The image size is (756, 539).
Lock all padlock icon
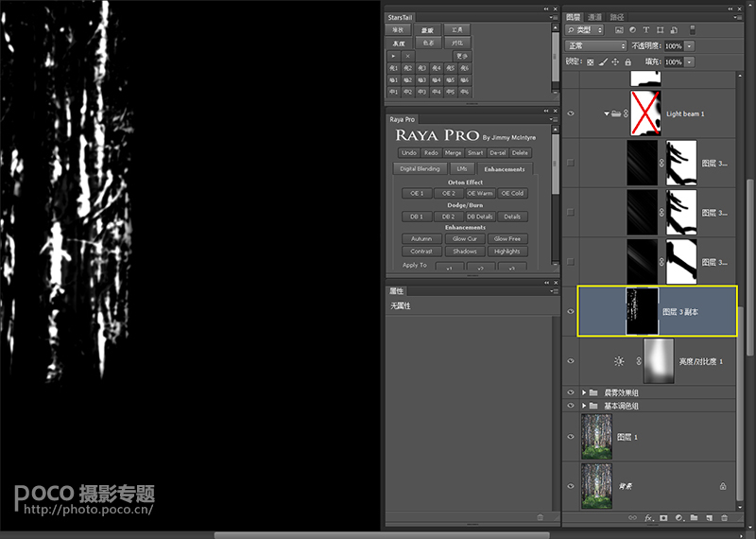627,62
